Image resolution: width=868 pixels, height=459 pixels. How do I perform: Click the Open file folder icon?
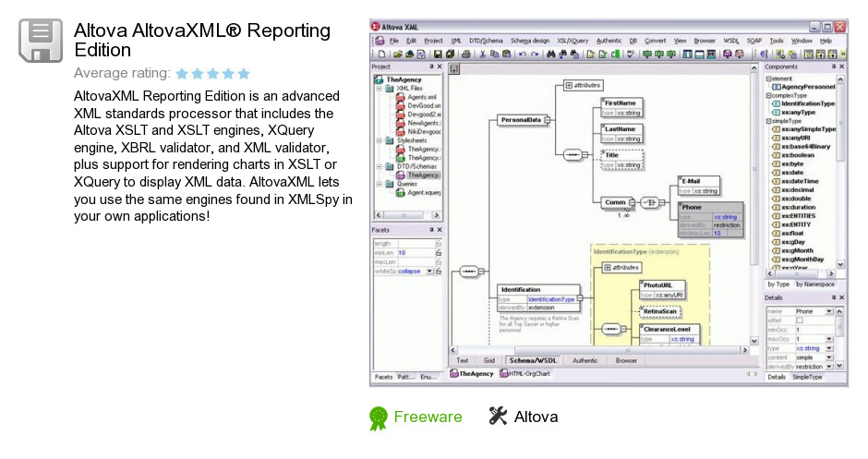[x=397, y=54]
